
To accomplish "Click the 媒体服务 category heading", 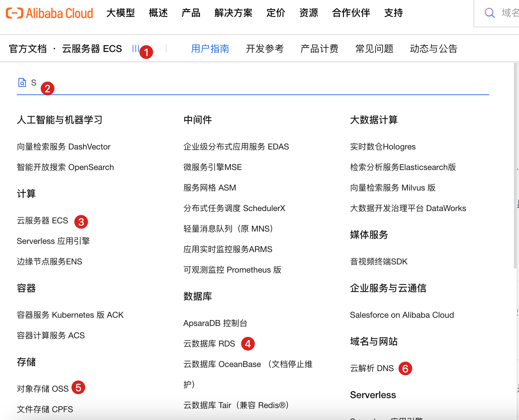I will point(369,235).
